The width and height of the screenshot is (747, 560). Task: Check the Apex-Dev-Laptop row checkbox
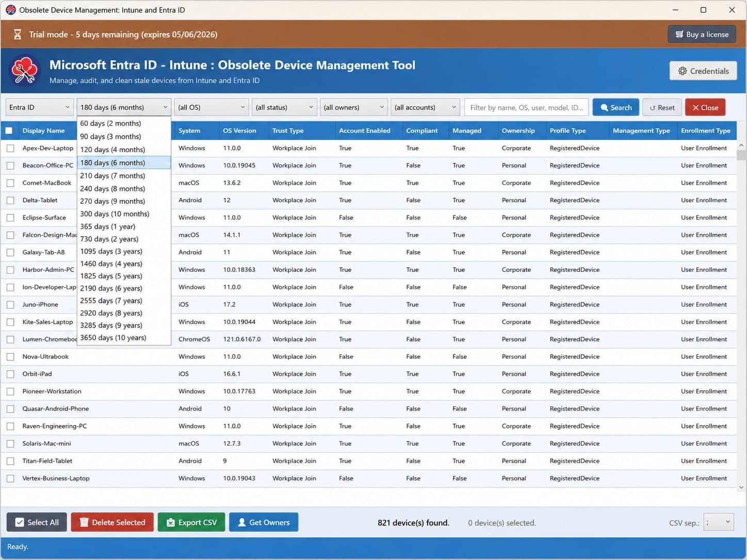[10, 149]
